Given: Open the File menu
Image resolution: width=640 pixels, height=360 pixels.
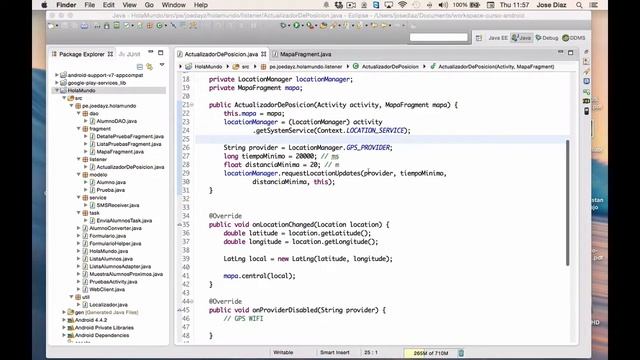Looking at the screenshot, I should click(x=89, y=5).
